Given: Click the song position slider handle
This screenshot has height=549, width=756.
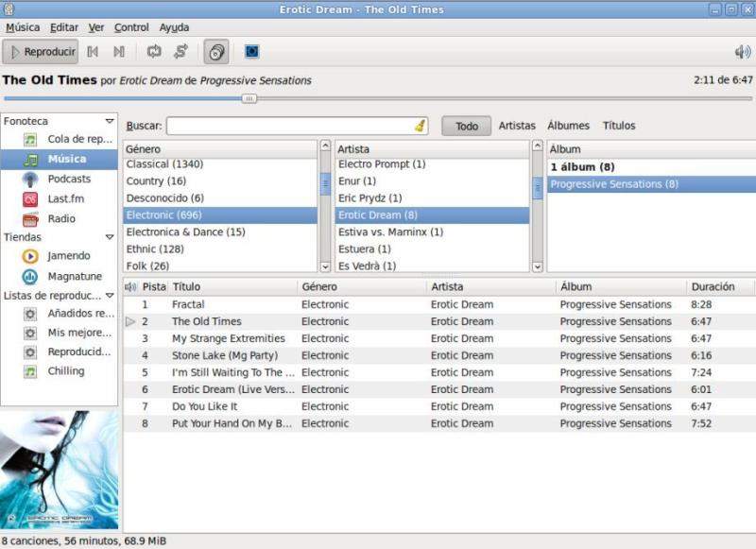Looking at the screenshot, I should (x=249, y=98).
